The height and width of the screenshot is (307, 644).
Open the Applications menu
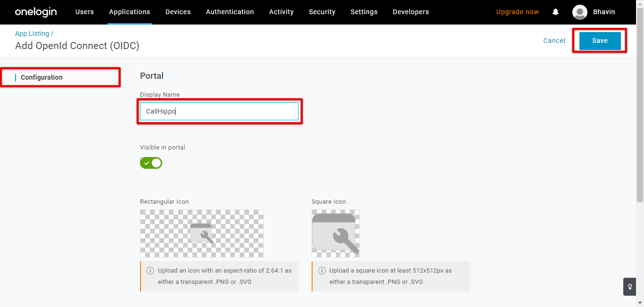tap(130, 12)
